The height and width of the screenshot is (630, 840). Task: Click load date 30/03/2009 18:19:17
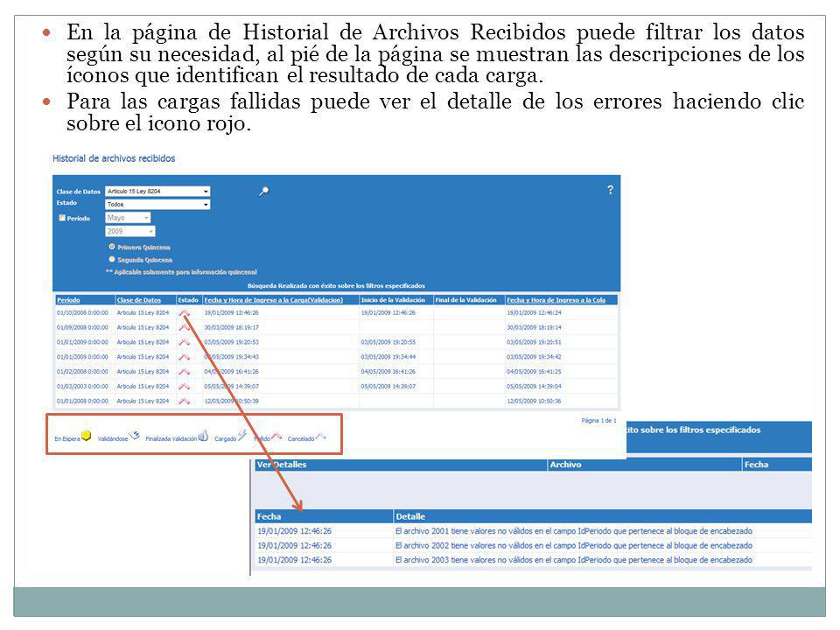(231, 327)
